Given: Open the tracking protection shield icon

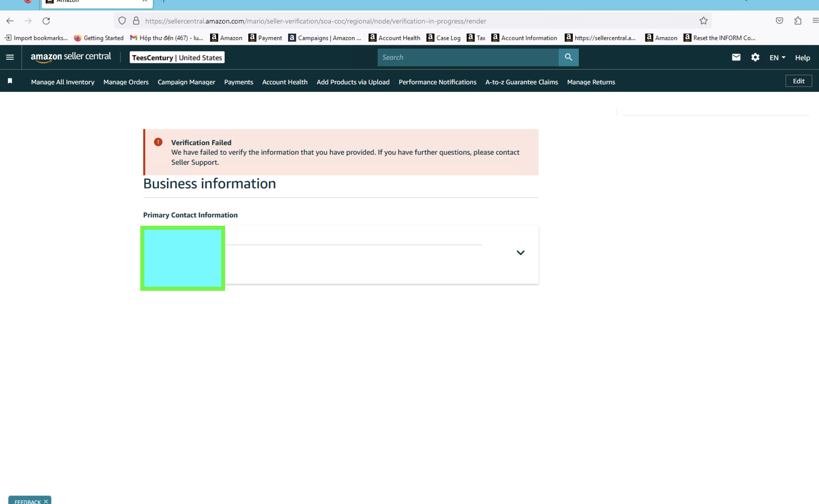Looking at the screenshot, I should pyautogui.click(x=122, y=21).
